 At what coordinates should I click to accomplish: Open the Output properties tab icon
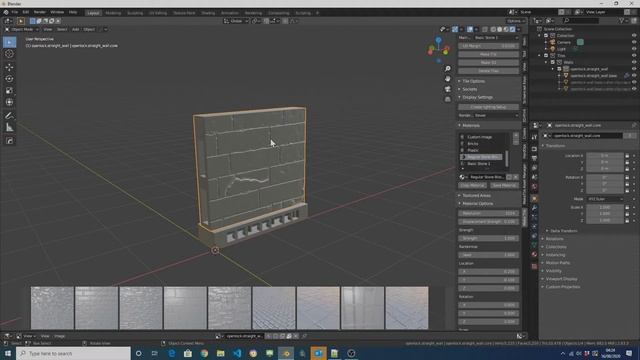[534, 158]
